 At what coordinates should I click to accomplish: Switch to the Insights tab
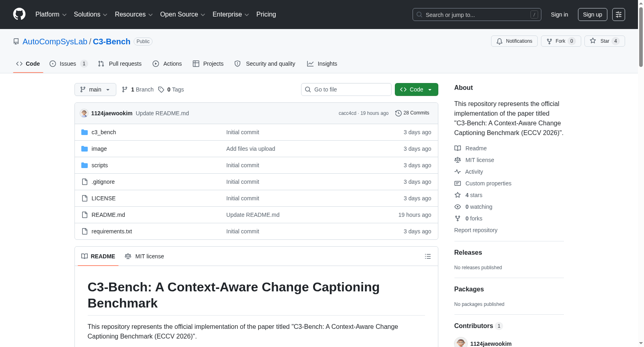[x=322, y=64]
